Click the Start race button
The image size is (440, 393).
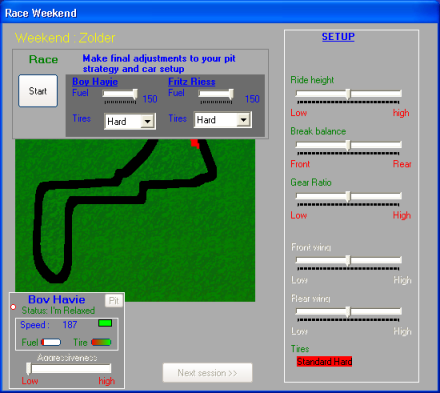[38, 91]
